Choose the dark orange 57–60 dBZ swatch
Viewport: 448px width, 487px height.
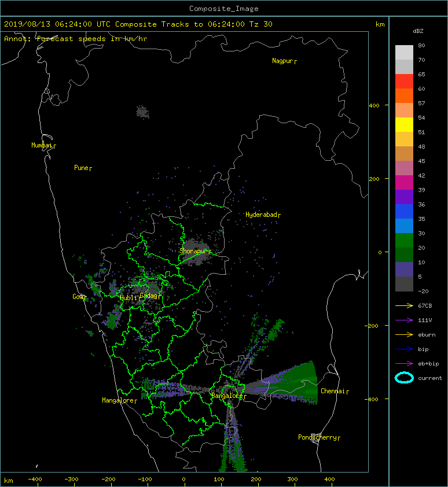tap(404, 95)
